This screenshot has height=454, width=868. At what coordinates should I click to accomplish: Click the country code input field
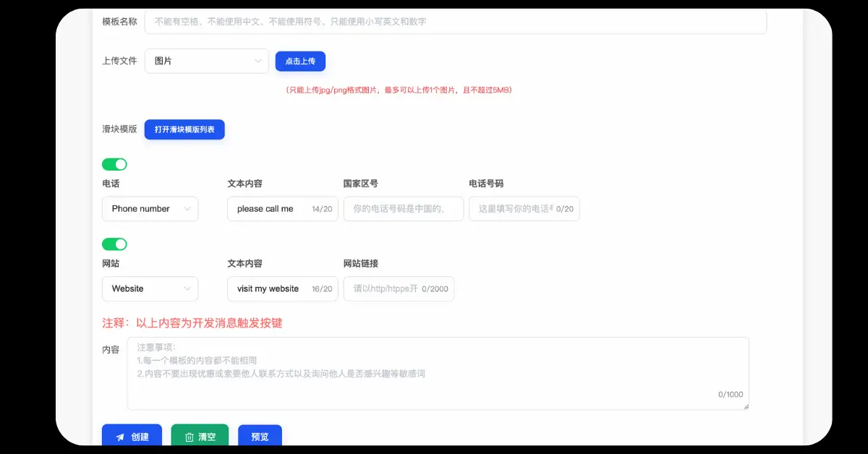point(404,209)
